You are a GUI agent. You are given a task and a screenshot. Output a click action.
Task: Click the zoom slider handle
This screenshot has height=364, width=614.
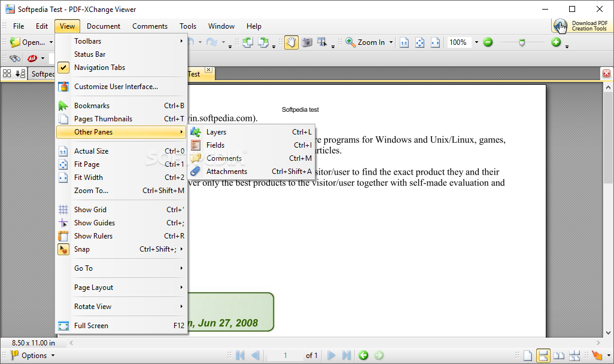pyautogui.click(x=522, y=42)
